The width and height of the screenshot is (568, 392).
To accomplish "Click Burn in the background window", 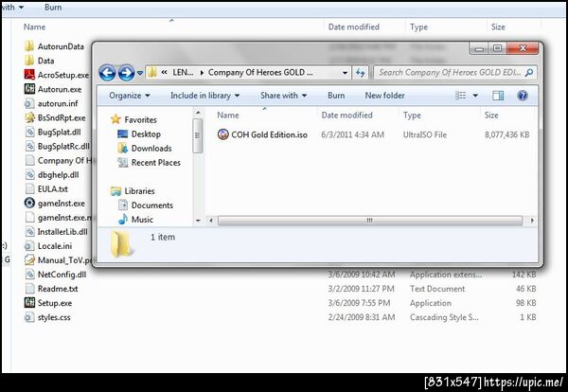I will [x=53, y=7].
